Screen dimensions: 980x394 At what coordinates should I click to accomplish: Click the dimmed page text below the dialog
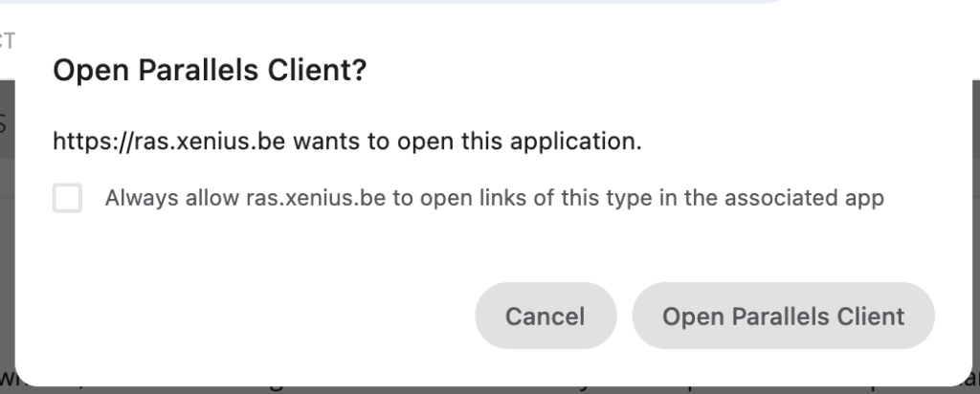coord(479,388)
